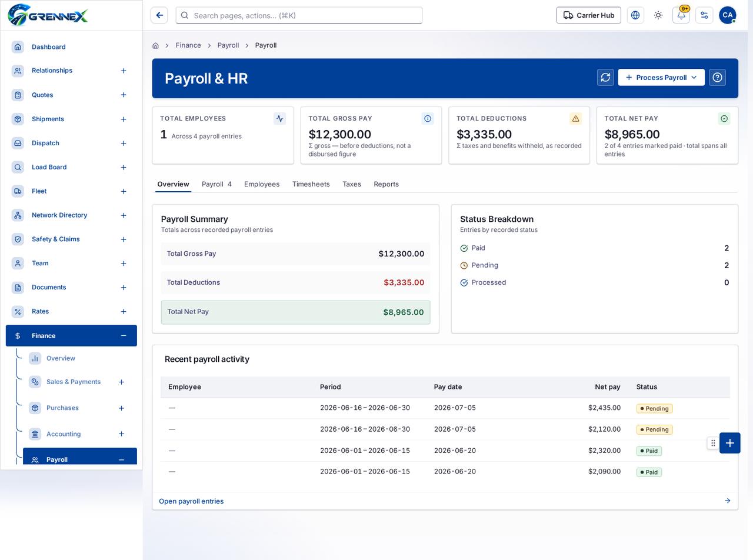Expand the Sales & Payments submenu
The width and height of the screenshot is (753, 560).
coord(121,382)
